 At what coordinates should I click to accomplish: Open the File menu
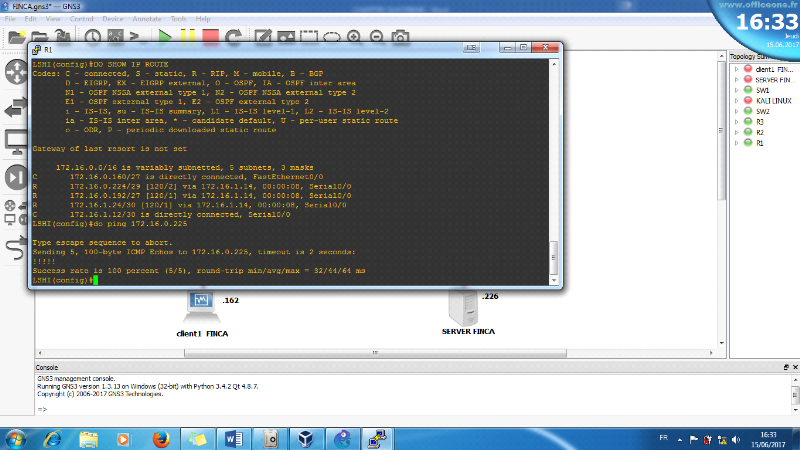point(10,19)
